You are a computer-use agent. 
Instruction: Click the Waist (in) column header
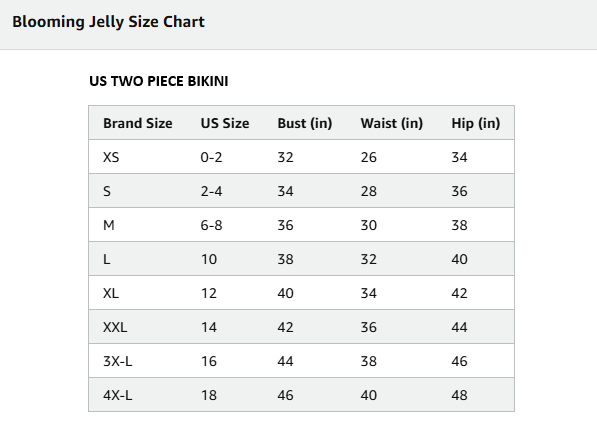392,123
